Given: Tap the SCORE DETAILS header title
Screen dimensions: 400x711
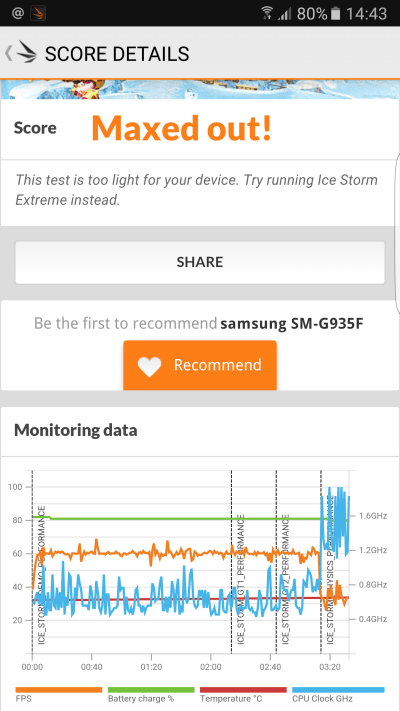Looking at the screenshot, I should (x=117, y=54).
